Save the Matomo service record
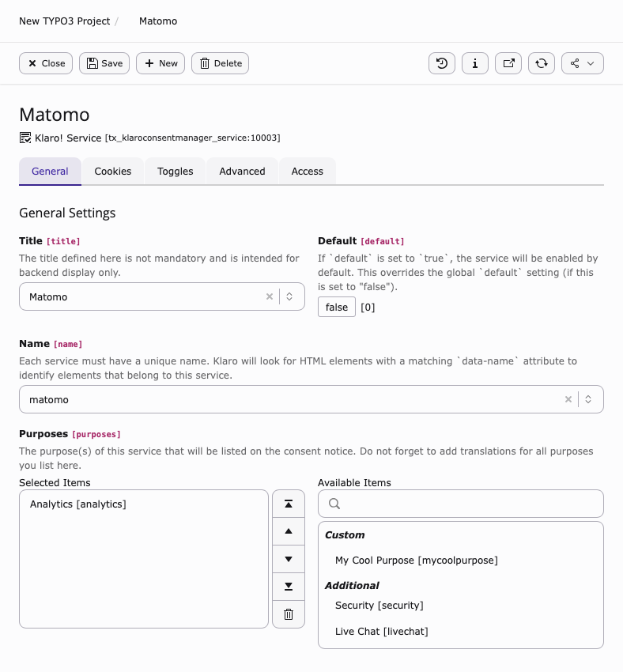Image resolution: width=623 pixels, height=672 pixels. (104, 63)
